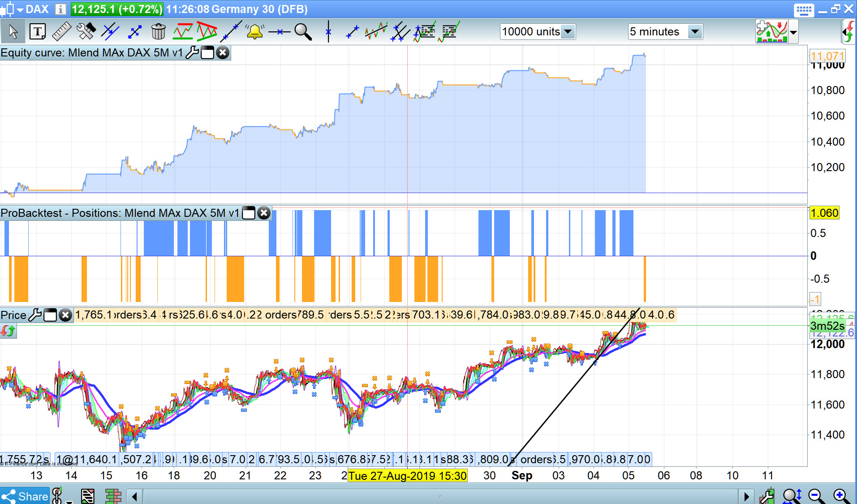
Task: Click the Germany 30 (DFB) title text
Action: [259, 9]
